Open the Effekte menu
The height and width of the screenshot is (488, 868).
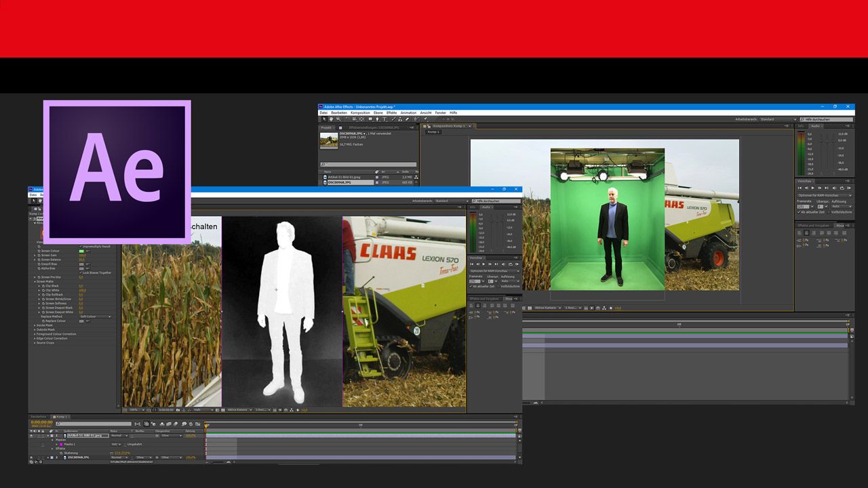pos(392,113)
